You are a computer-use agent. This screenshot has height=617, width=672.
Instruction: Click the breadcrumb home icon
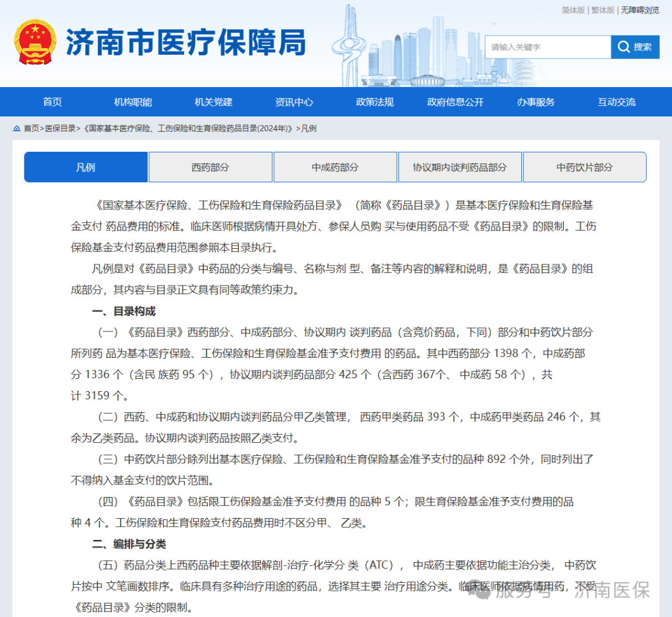(x=17, y=128)
